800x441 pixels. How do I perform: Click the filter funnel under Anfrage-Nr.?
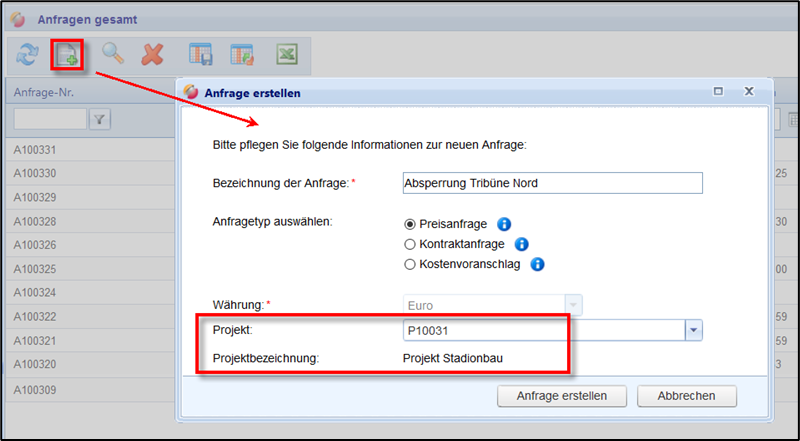pyautogui.click(x=100, y=120)
